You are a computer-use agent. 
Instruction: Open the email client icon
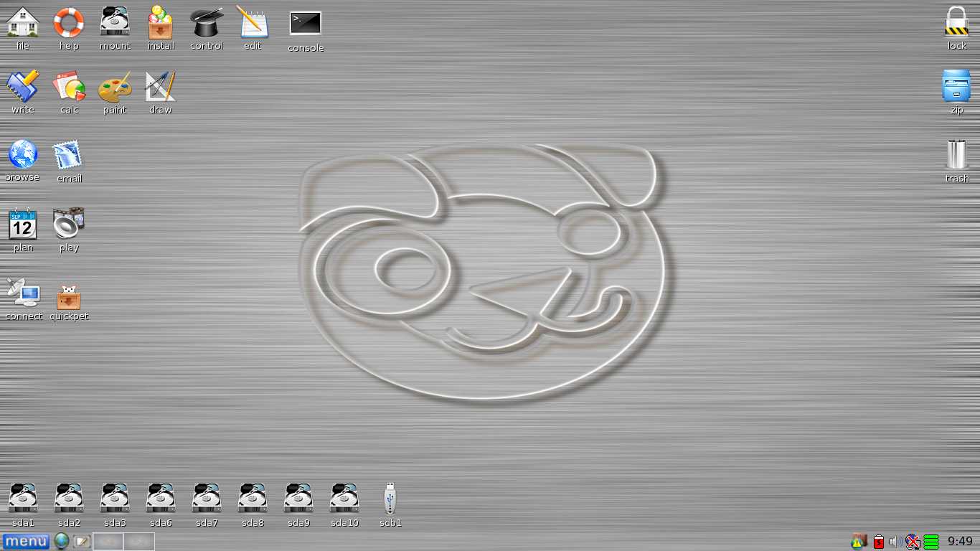coord(69,155)
